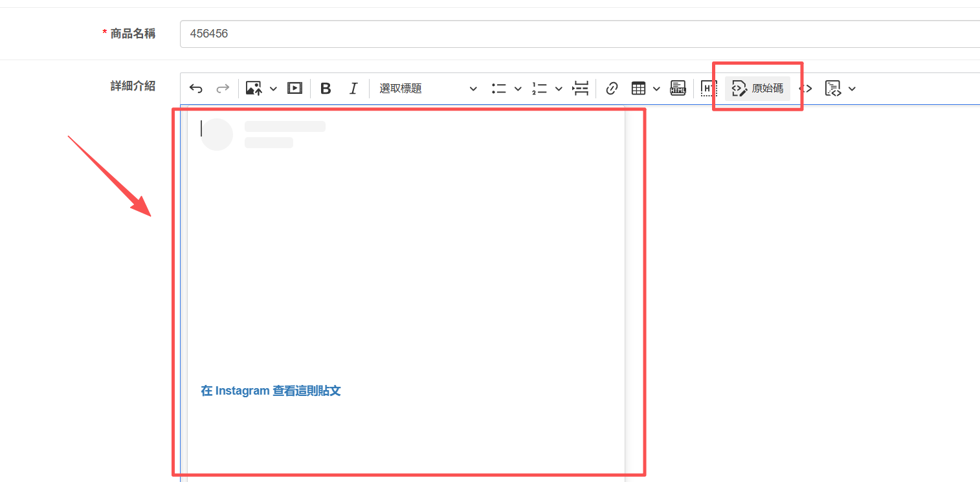980x482 pixels.
Task: Open code block language dropdown arrow
Action: 852,89
